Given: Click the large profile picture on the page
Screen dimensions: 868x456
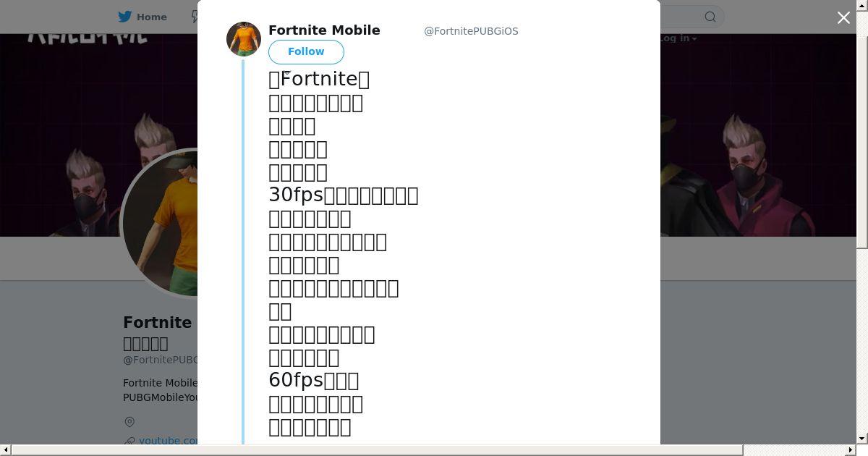Looking at the screenshot, I should (161, 223).
